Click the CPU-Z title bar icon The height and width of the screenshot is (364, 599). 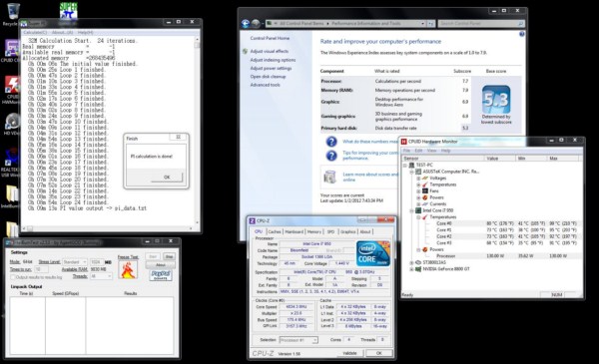tap(252, 221)
